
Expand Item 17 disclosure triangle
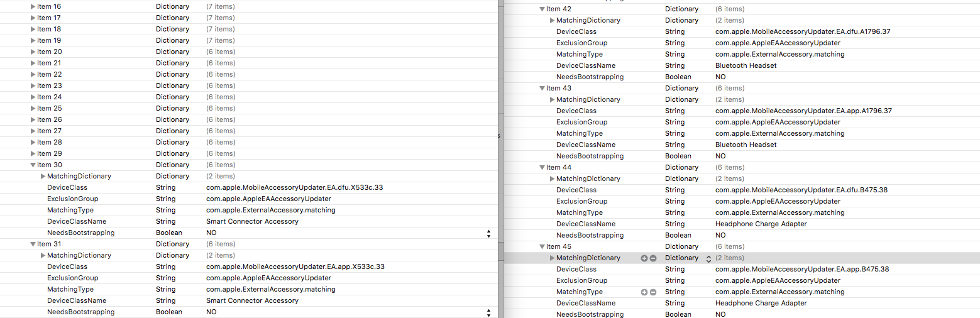33,18
